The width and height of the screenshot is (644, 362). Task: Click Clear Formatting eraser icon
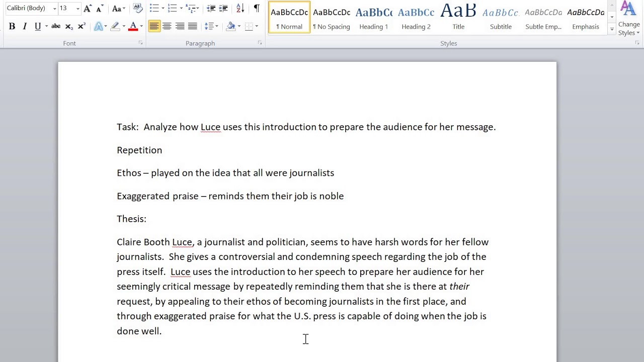coord(137,8)
